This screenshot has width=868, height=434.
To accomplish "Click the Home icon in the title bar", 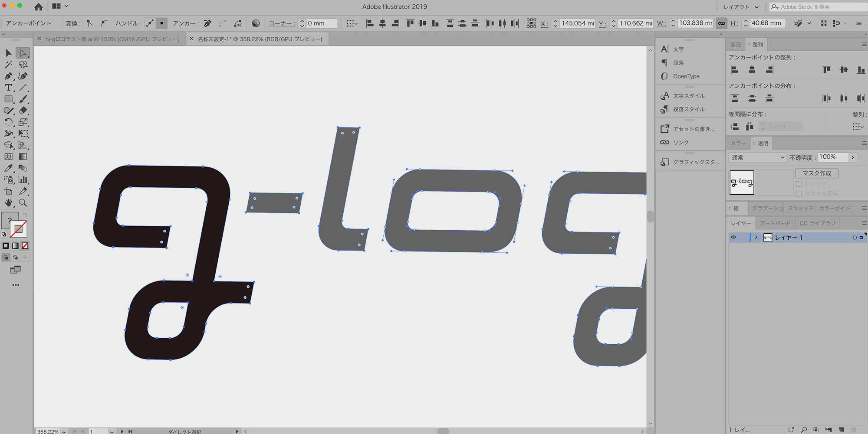I will click(39, 7).
